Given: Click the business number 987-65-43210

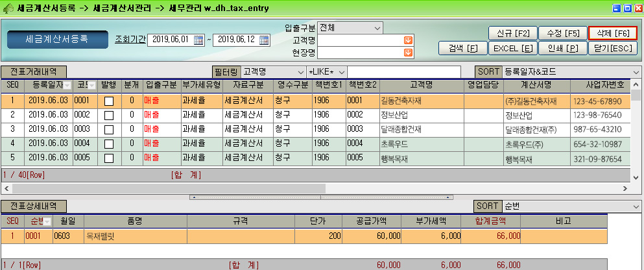Looking at the screenshot, I should coord(599,130).
